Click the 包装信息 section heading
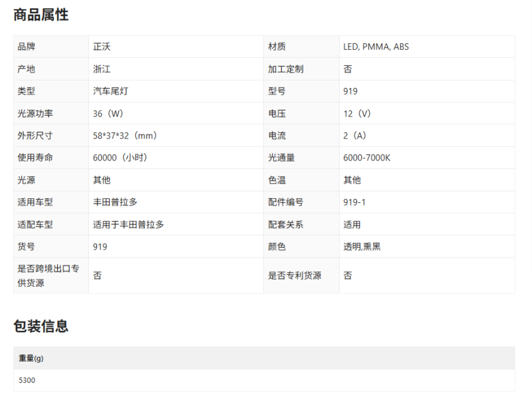This screenshot has height=410, width=532. click(x=41, y=326)
